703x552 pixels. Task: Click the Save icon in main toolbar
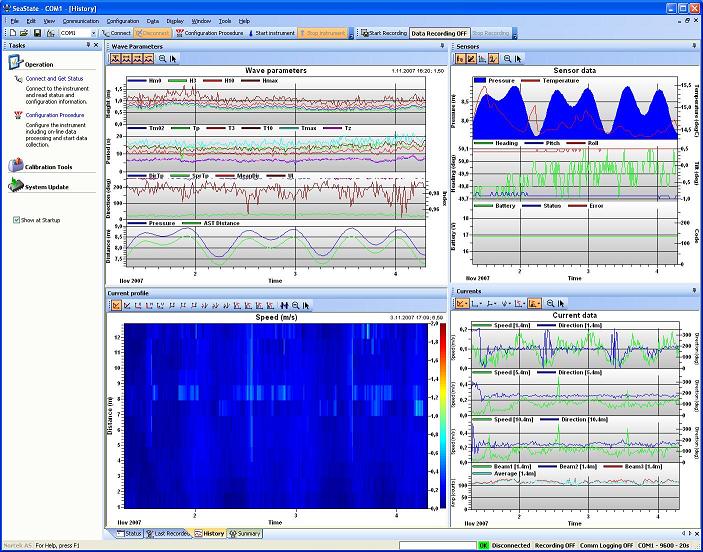[37, 33]
